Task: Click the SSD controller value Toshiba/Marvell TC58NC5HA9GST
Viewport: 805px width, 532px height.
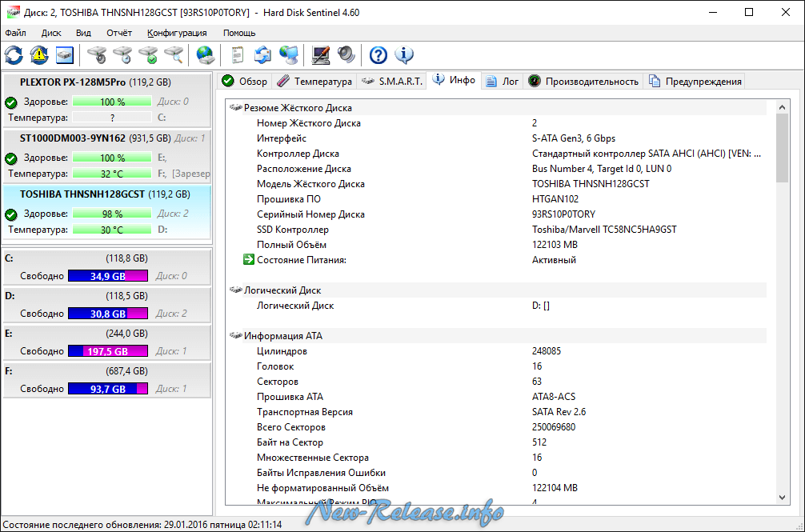Action: tap(604, 230)
